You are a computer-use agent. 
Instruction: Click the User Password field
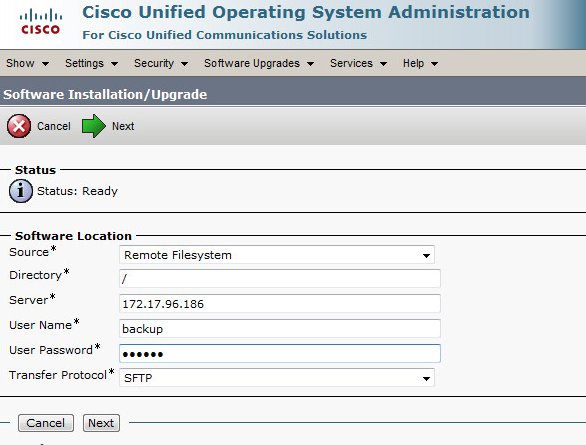pyautogui.click(x=280, y=354)
